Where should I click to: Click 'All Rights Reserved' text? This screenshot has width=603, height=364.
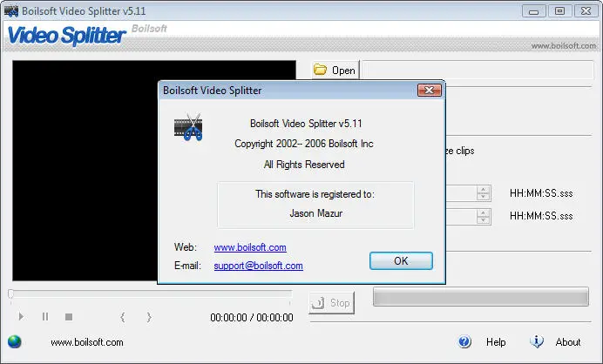[x=304, y=165]
